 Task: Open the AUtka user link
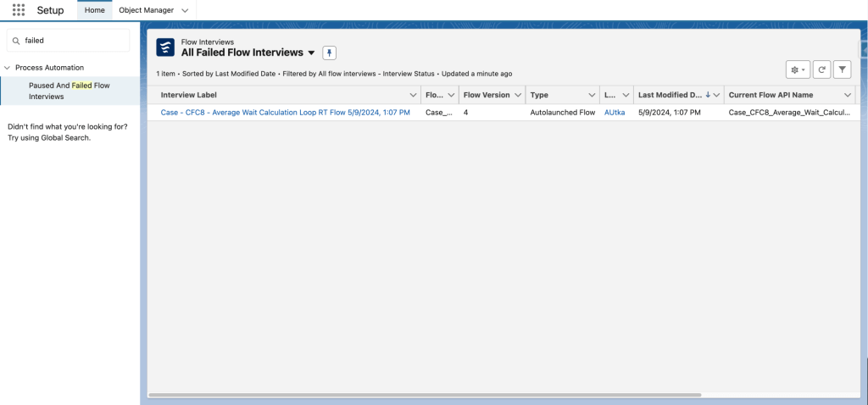(x=615, y=112)
